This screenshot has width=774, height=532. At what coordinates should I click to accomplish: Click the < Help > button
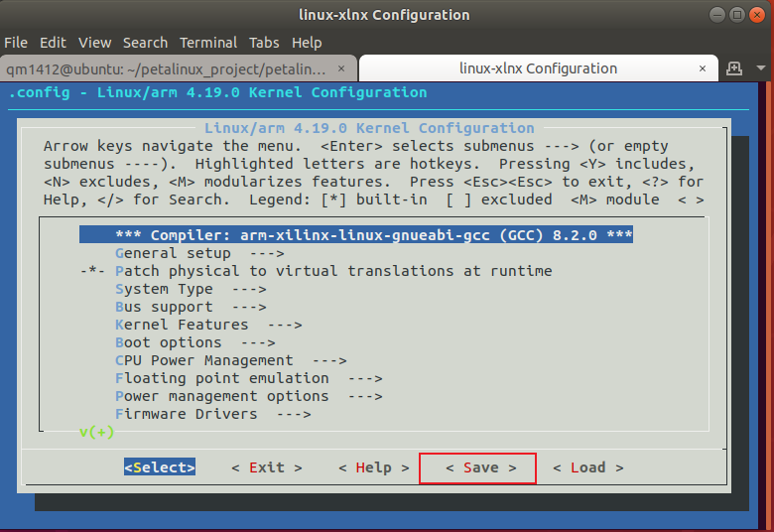point(374,467)
